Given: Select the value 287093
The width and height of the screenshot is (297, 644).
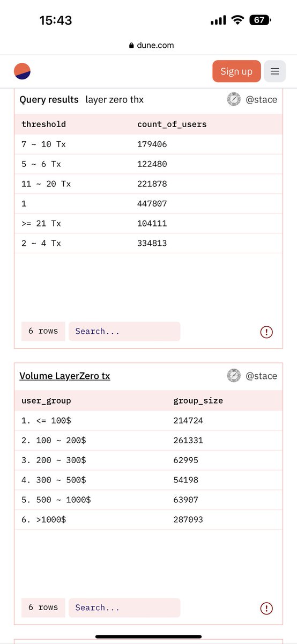Looking at the screenshot, I should coord(188,519).
